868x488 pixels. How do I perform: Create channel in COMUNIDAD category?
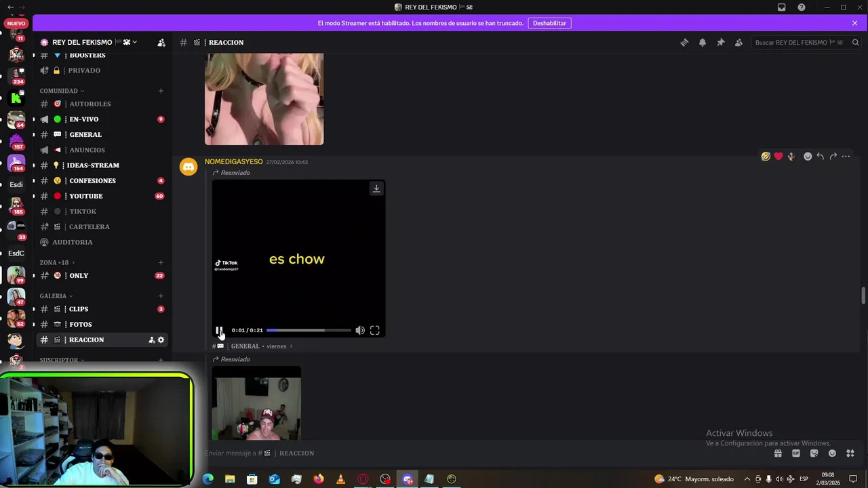pyautogui.click(x=161, y=91)
